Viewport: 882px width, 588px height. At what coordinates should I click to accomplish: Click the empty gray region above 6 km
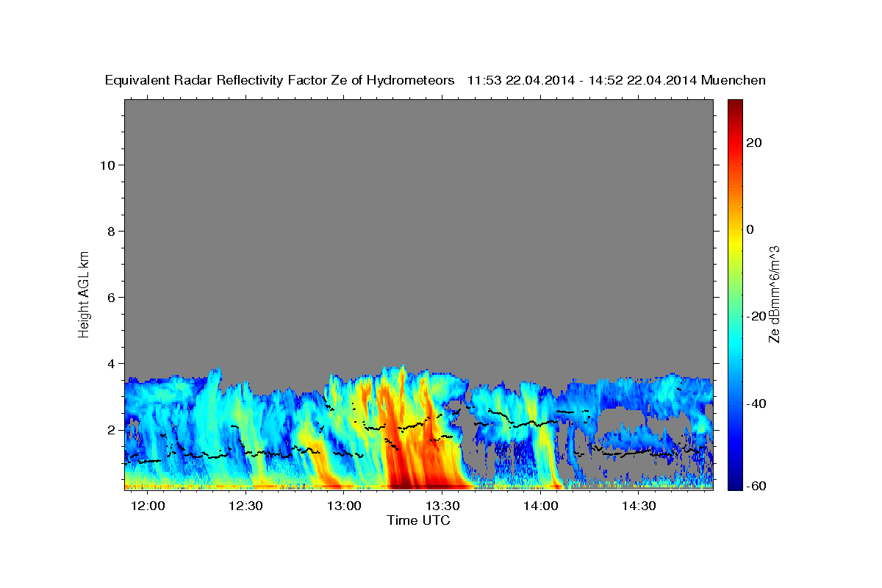pyautogui.click(x=418, y=198)
